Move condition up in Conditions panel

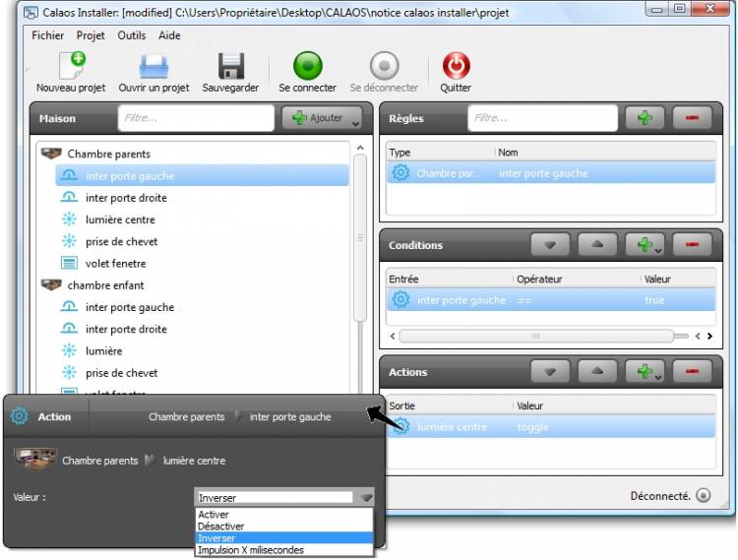tap(597, 244)
